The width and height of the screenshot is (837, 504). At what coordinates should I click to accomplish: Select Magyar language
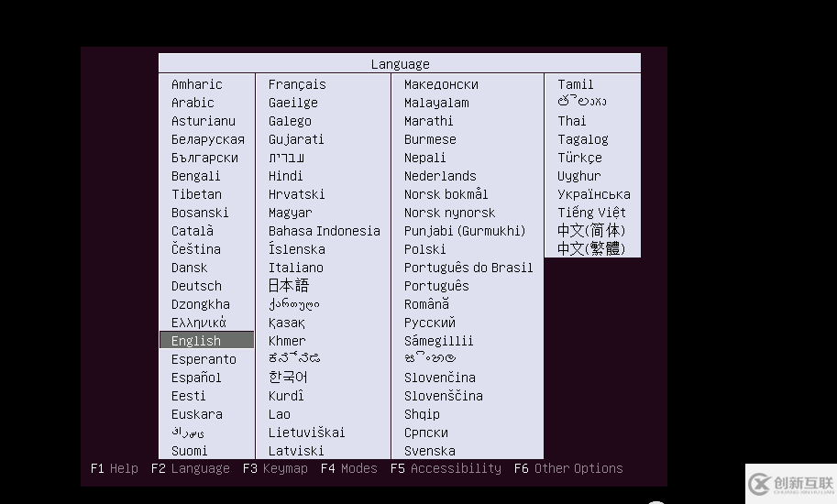click(x=290, y=213)
